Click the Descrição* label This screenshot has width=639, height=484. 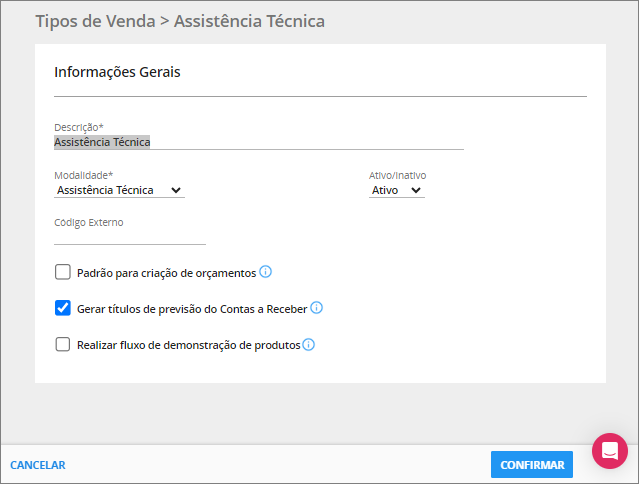pos(79,127)
